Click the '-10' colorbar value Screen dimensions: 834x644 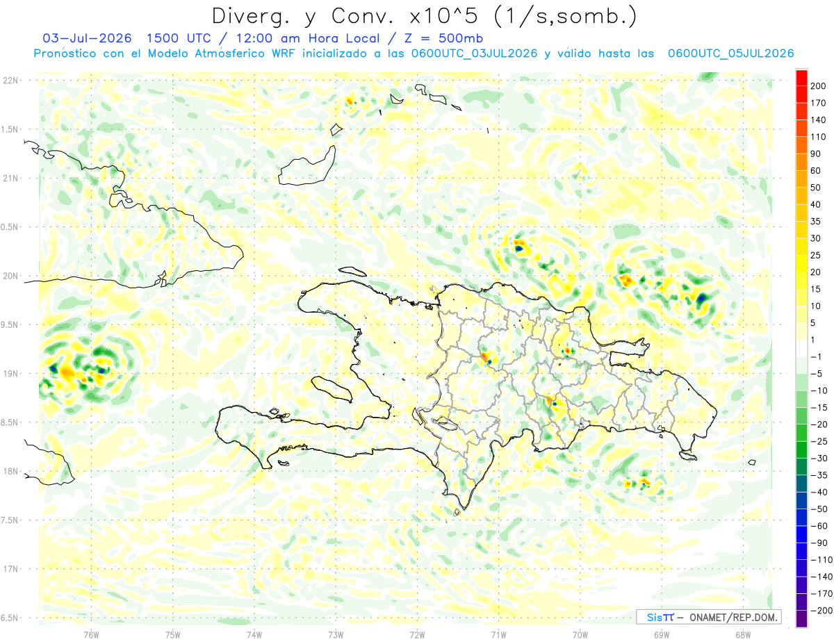point(820,390)
